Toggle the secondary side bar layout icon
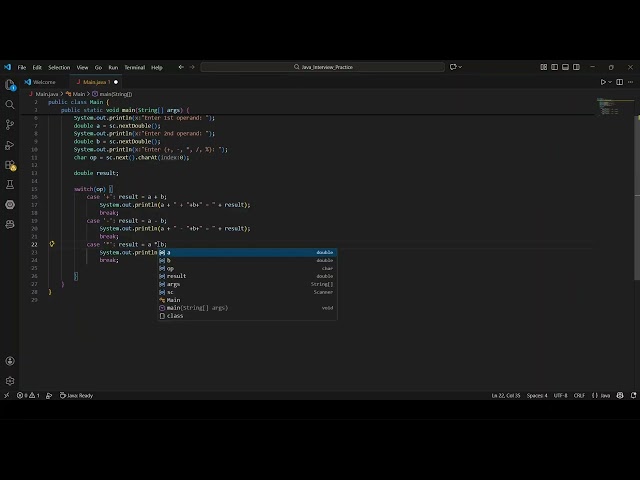The width and height of the screenshot is (640, 480). coord(576,67)
